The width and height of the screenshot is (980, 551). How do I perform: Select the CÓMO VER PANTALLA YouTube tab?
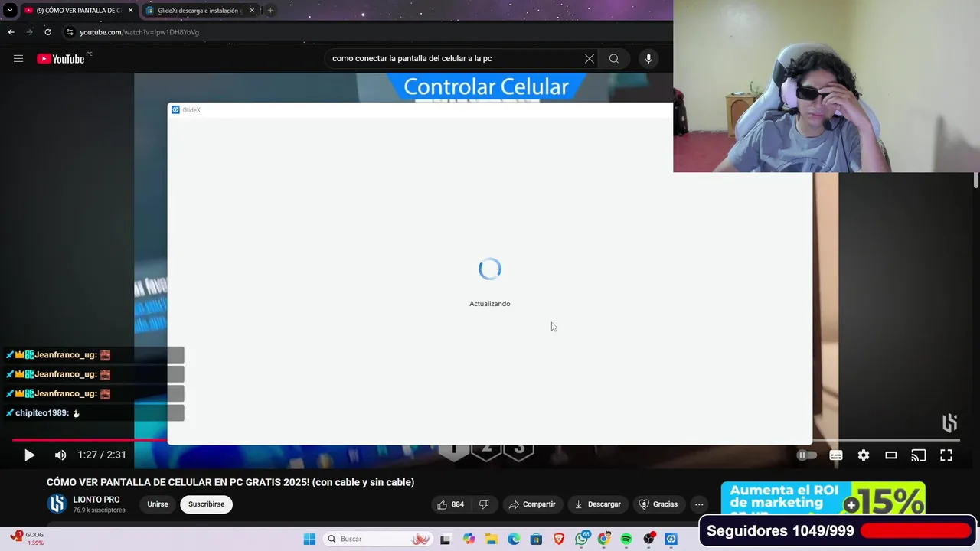78,11
